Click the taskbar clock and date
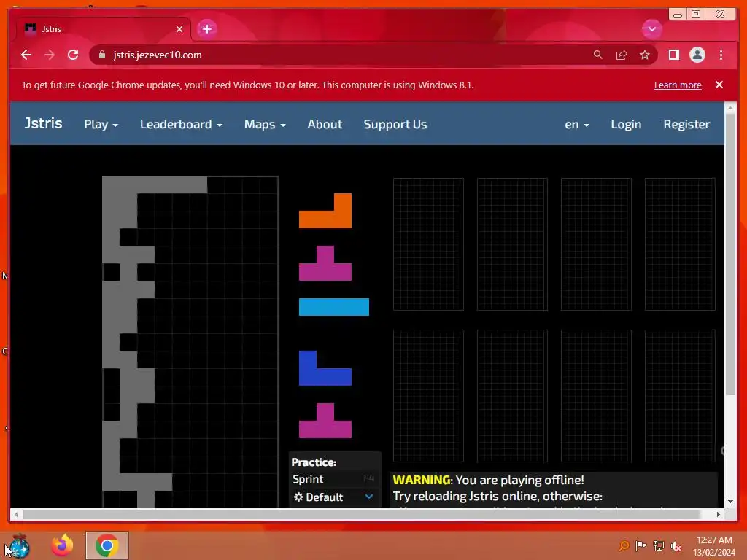Viewport: 747px width, 560px height. coord(714,545)
